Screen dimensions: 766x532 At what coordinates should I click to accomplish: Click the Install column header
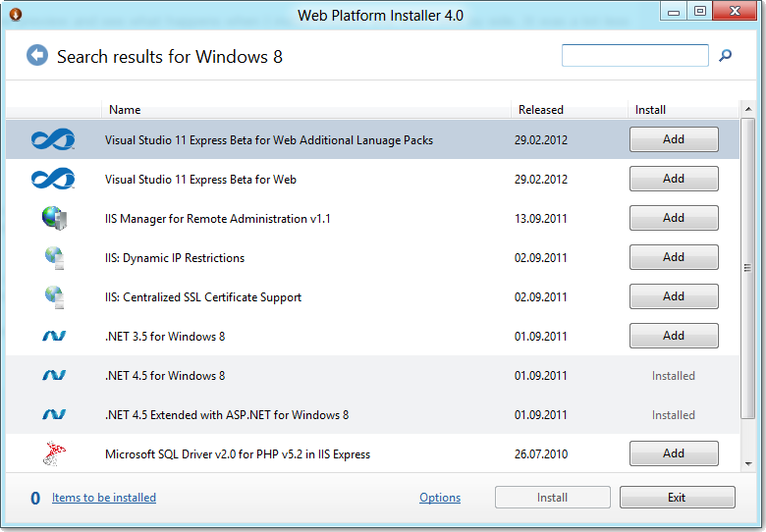683,110
